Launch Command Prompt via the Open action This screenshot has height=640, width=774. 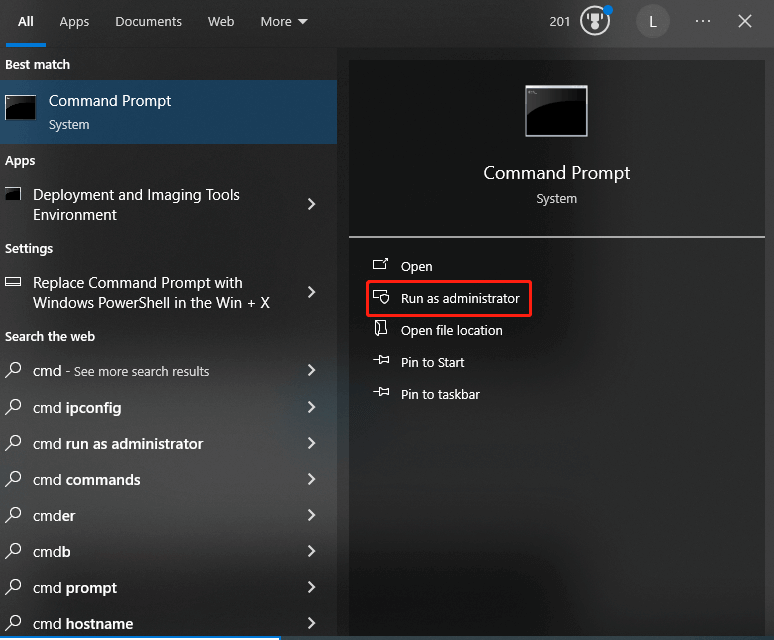(416, 266)
